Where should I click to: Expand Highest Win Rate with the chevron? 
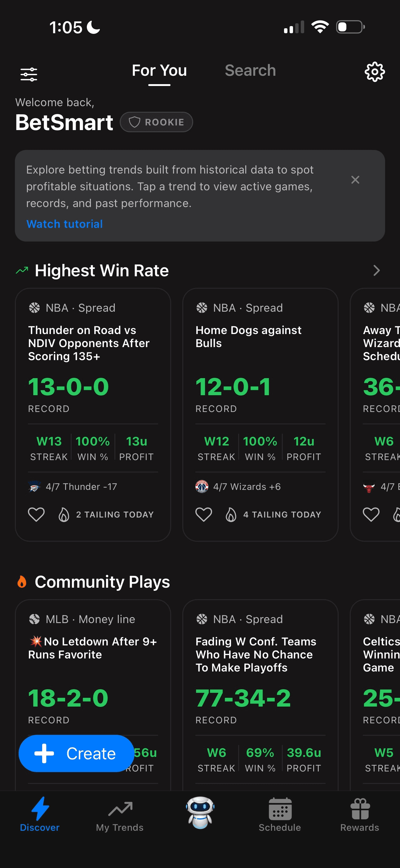click(x=376, y=270)
